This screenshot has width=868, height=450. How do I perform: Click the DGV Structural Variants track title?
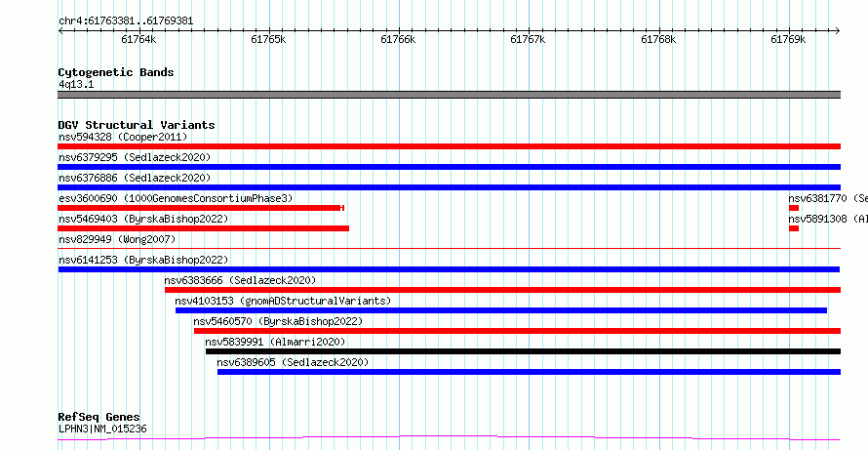pyautogui.click(x=137, y=125)
